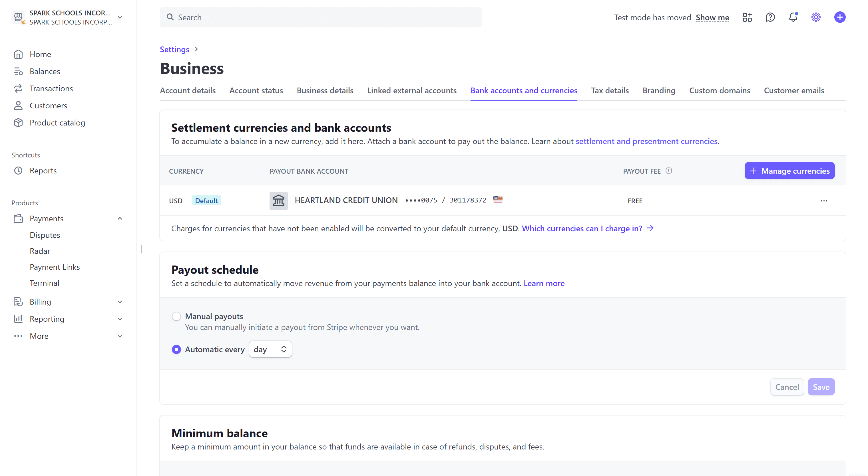
Task: Switch to the Tax details tab
Action: pyautogui.click(x=610, y=91)
